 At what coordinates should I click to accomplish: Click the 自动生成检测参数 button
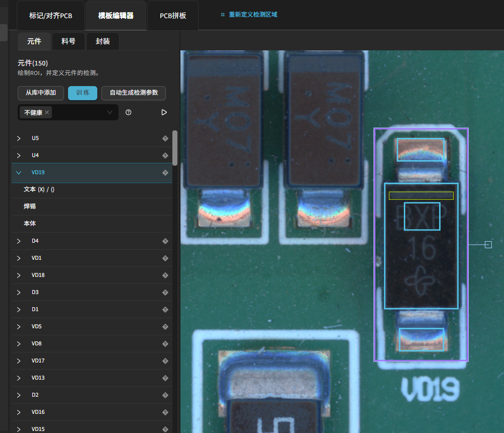tap(134, 93)
